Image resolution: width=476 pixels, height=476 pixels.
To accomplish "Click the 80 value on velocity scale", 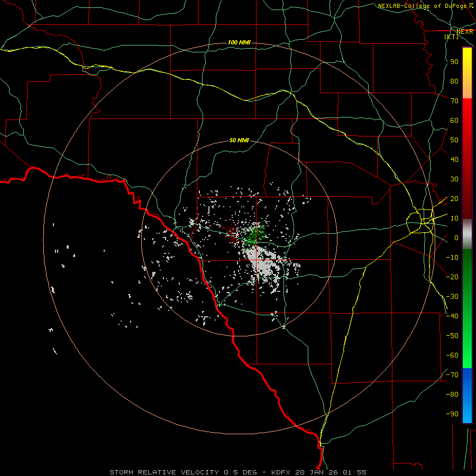I will [454, 81].
